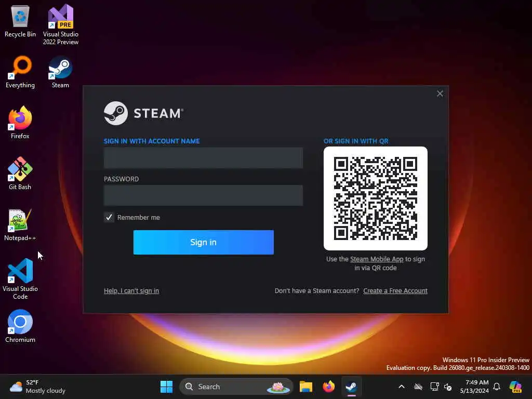This screenshot has height=399, width=532.
Task: Open the Recycle Bin desktop icon
Action: (20, 21)
